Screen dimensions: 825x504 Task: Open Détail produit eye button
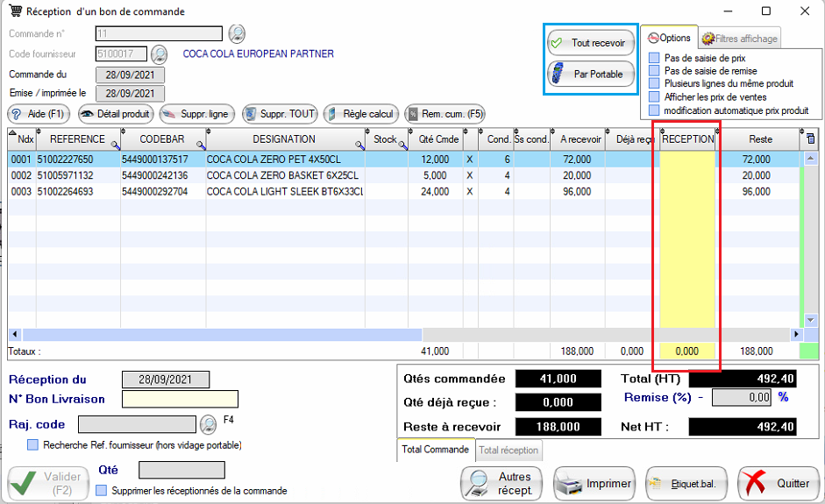(x=116, y=114)
